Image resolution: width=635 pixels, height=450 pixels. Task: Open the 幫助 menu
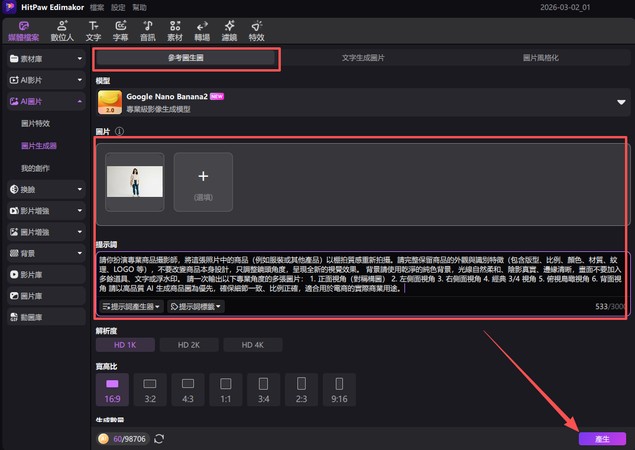tap(139, 7)
